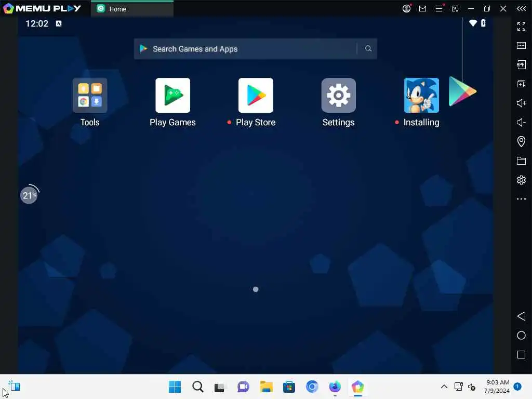The width and height of the screenshot is (532, 399).
Task: Open MEmu account profile icon
Action: coord(406,8)
